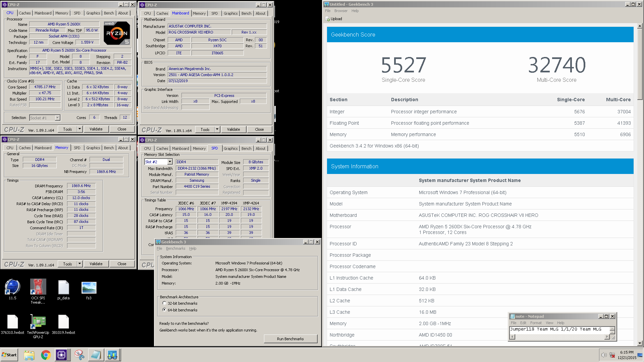Click the Single-Core Score 5527
The image size is (644, 362).
click(404, 65)
